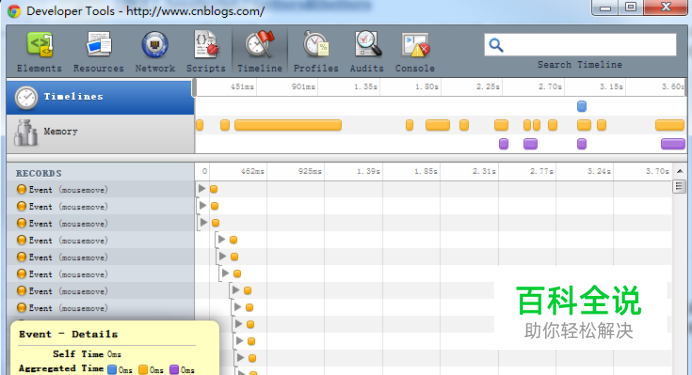692x375 pixels.
Task: Click the blue loading marker in overview
Action: (582, 106)
